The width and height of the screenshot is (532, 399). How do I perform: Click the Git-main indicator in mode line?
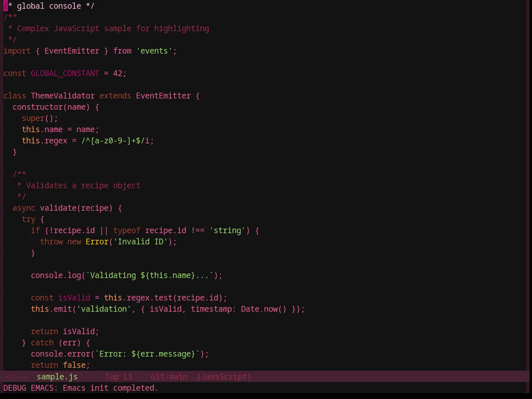(169, 377)
